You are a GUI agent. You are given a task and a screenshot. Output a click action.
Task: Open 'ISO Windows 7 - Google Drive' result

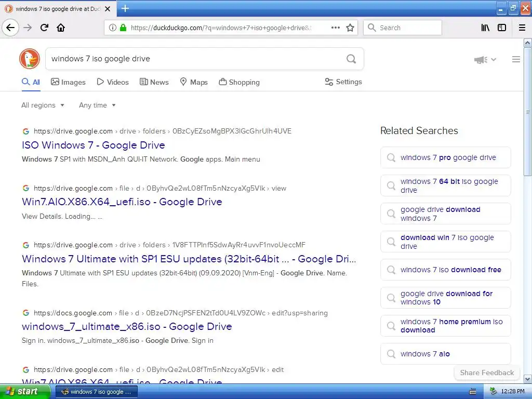point(94,145)
